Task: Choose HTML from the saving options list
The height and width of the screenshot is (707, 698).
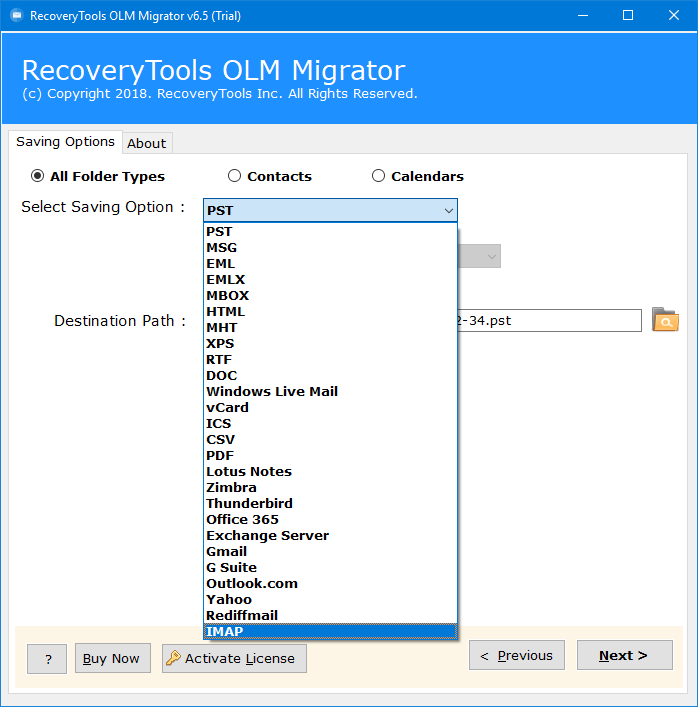Action: [331, 312]
